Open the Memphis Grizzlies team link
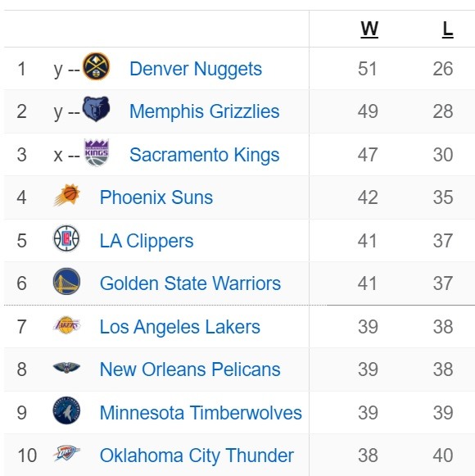This screenshot has height=476, width=475. [205, 111]
